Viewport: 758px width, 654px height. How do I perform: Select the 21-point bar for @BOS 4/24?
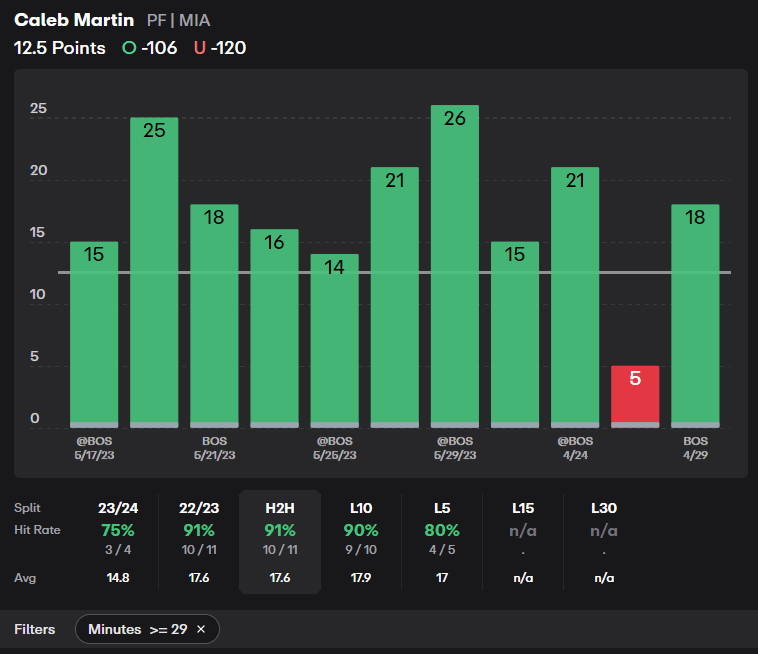click(575, 297)
